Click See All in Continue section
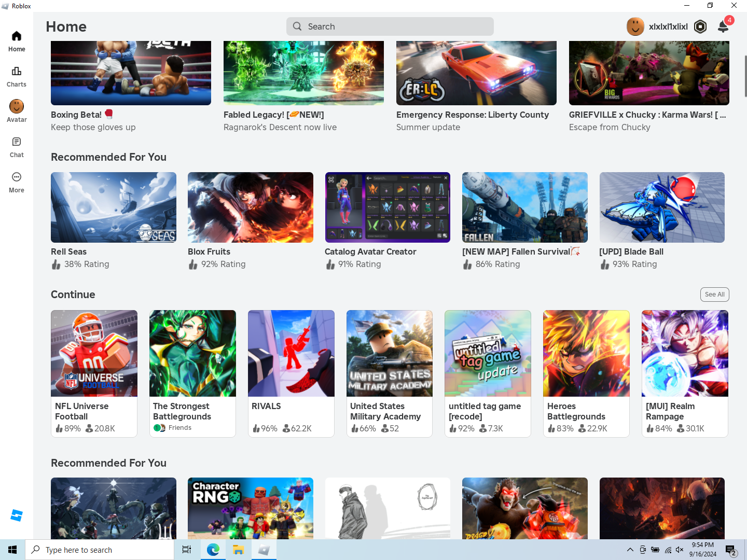Image resolution: width=747 pixels, height=560 pixels. 715,295
